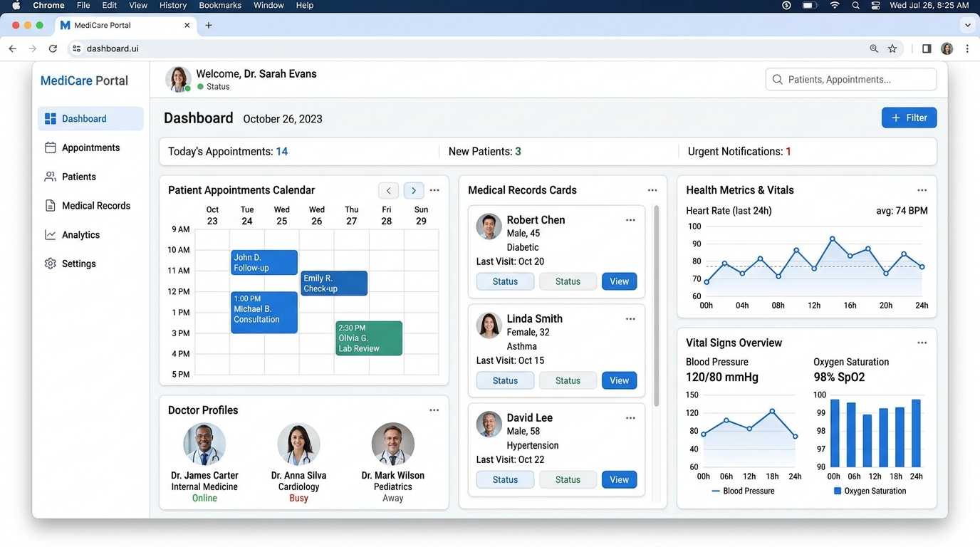Open the Patients section

pos(90,177)
